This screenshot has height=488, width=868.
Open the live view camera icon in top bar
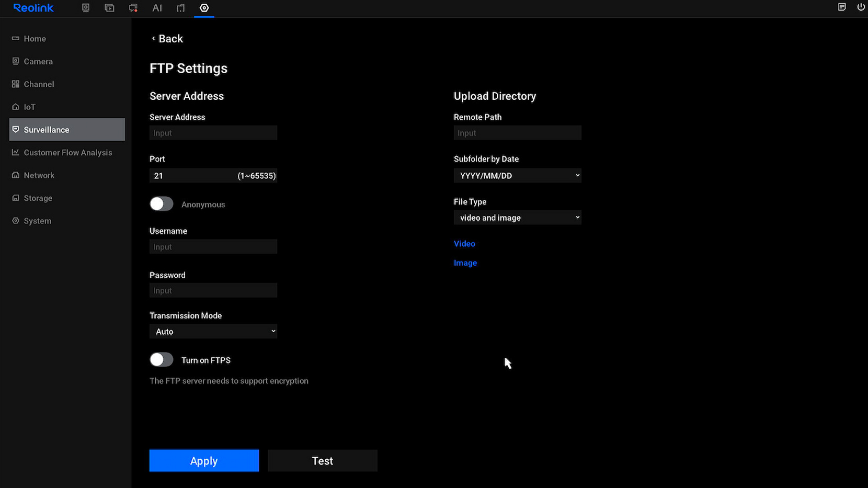(86, 8)
